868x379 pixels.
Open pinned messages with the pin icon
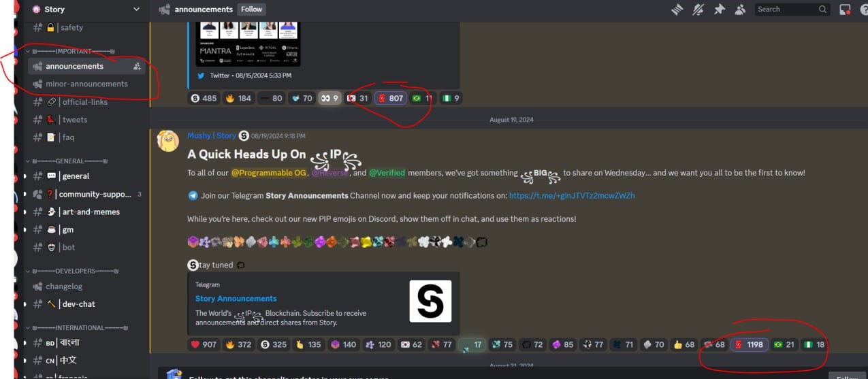click(x=719, y=10)
